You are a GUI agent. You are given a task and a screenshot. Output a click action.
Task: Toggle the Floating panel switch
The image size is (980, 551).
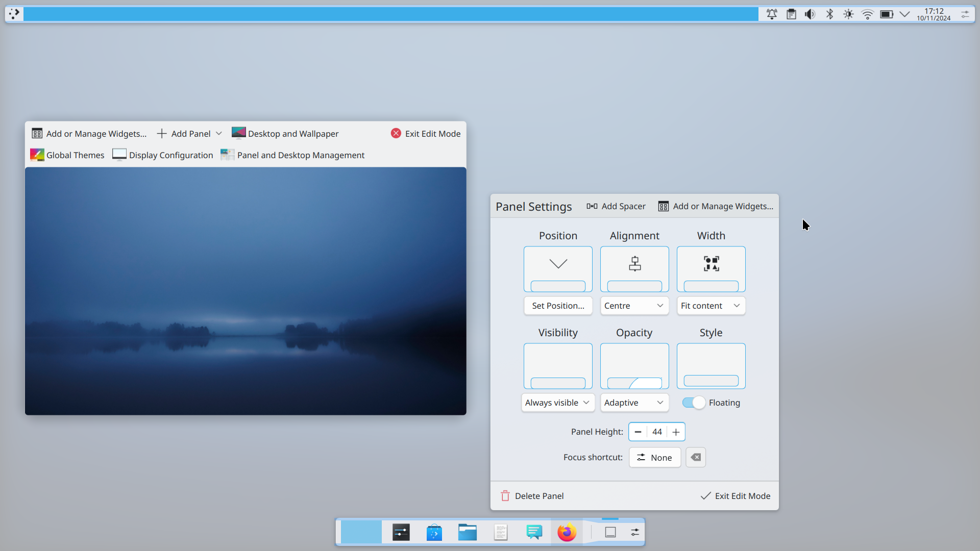point(693,403)
